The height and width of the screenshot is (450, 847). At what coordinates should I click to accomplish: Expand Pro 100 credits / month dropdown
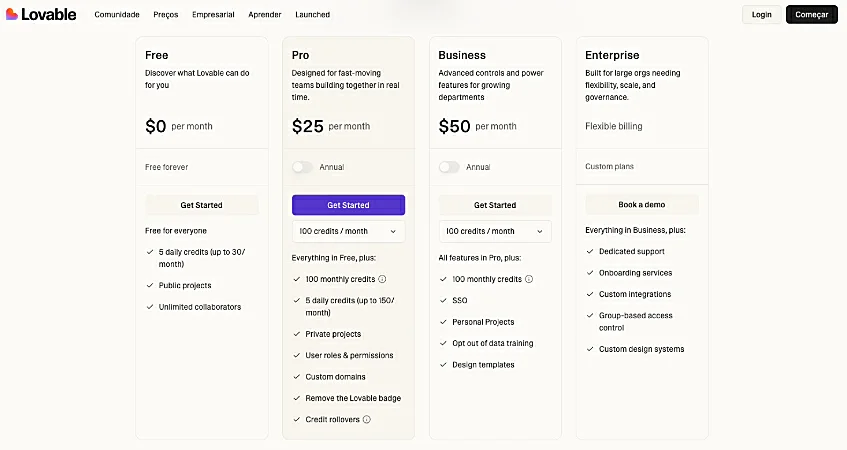348,231
